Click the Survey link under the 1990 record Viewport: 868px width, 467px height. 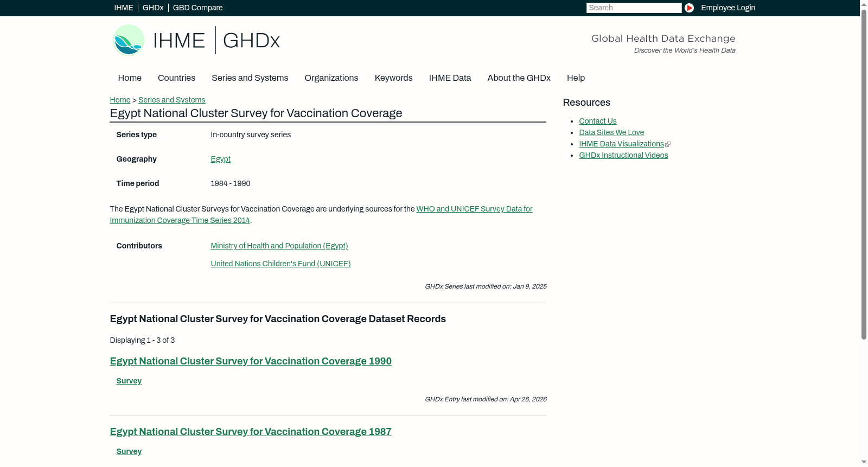click(x=129, y=381)
